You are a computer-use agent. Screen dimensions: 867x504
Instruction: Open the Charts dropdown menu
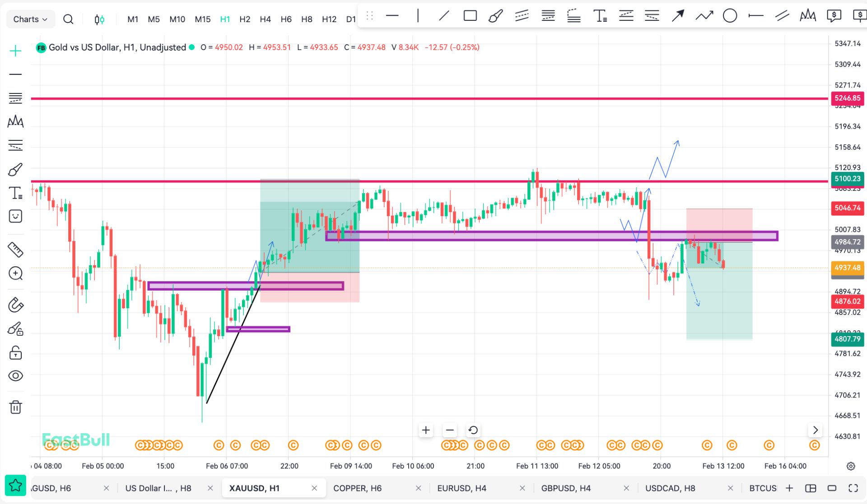pyautogui.click(x=30, y=19)
